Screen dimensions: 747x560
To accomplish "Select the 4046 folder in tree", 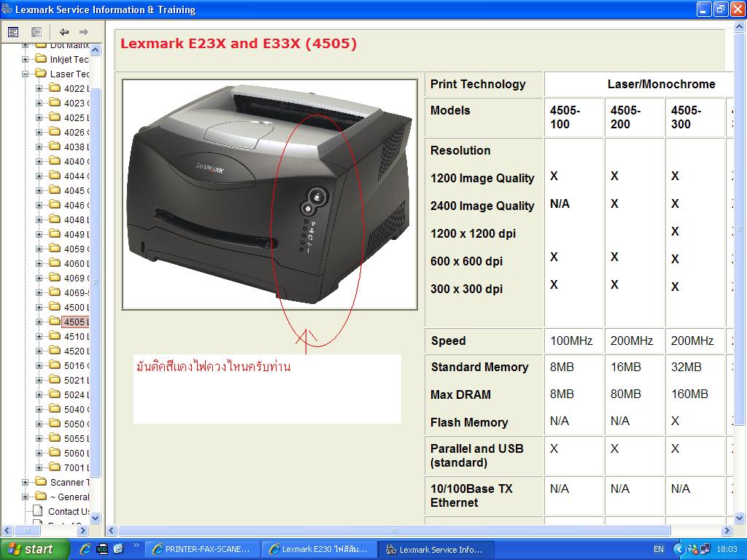I will pos(69,205).
